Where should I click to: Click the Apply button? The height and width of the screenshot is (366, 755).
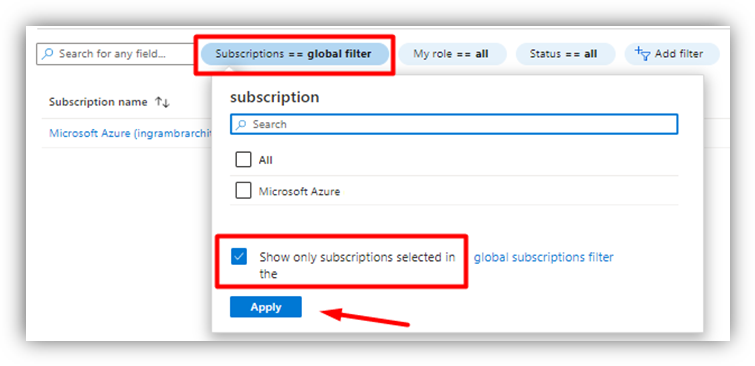click(x=266, y=307)
